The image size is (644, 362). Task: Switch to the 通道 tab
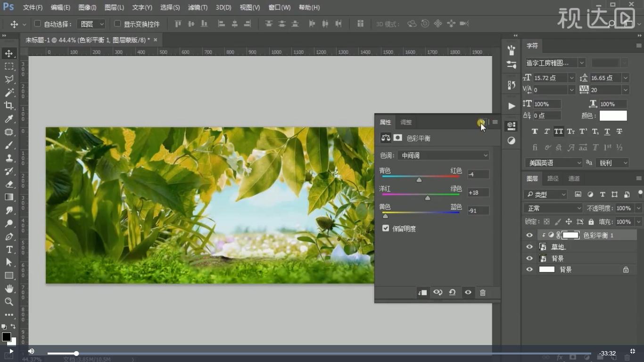[x=574, y=179]
